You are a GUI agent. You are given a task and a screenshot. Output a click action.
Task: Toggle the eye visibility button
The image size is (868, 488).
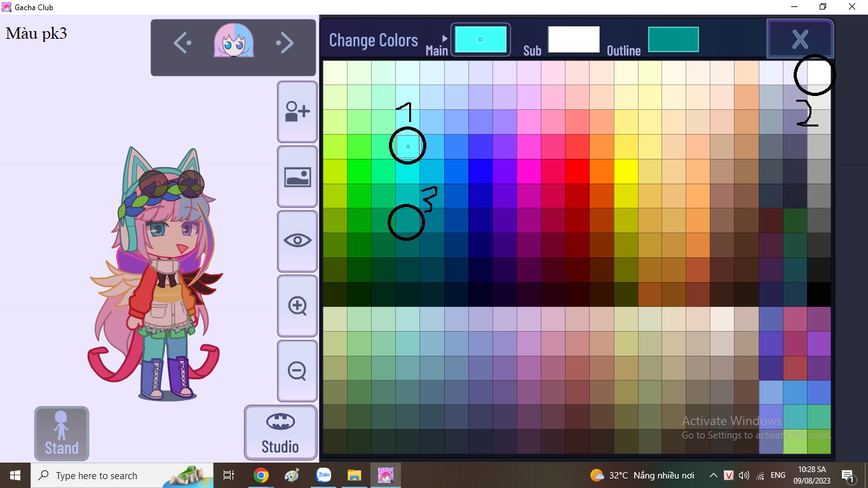pyautogui.click(x=297, y=241)
